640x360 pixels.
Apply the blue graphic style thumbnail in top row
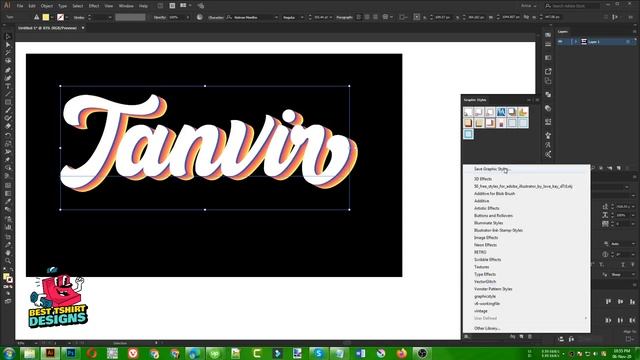tap(501, 112)
